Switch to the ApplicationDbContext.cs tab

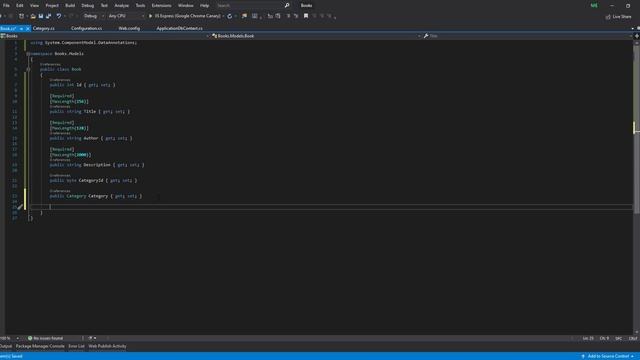click(180, 28)
